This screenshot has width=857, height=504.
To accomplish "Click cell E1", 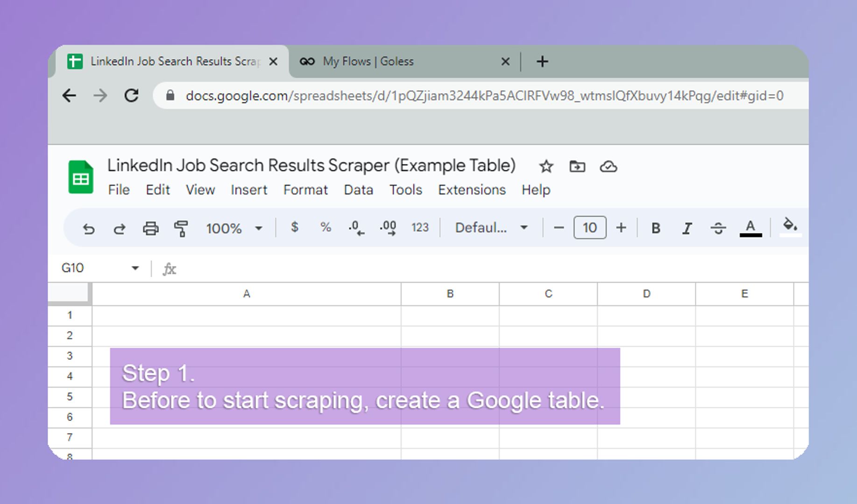I will pos(744,316).
